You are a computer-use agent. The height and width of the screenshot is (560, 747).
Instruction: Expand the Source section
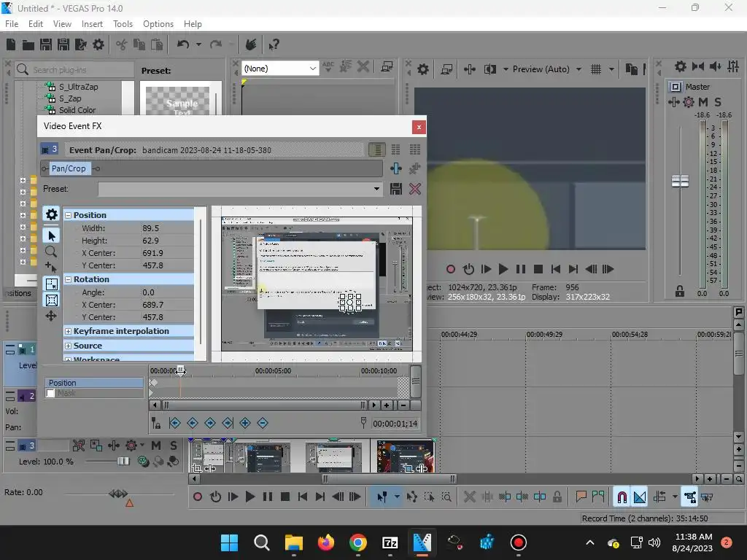point(68,346)
